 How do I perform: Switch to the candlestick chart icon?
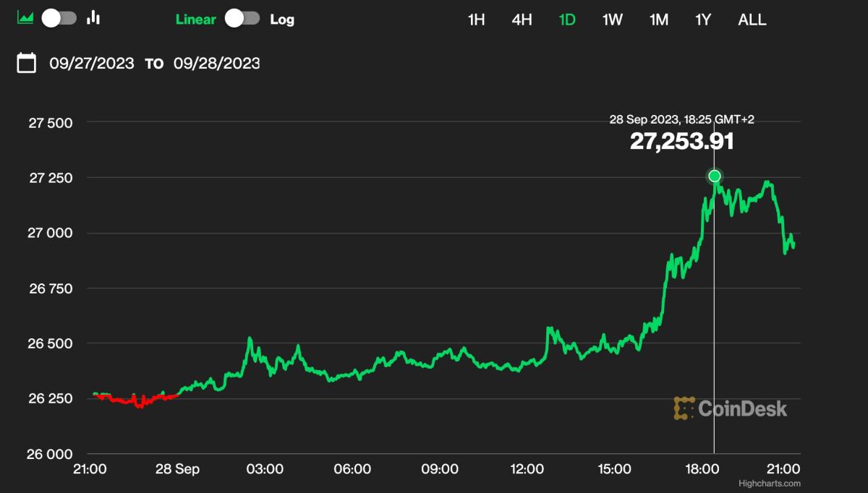(94, 16)
